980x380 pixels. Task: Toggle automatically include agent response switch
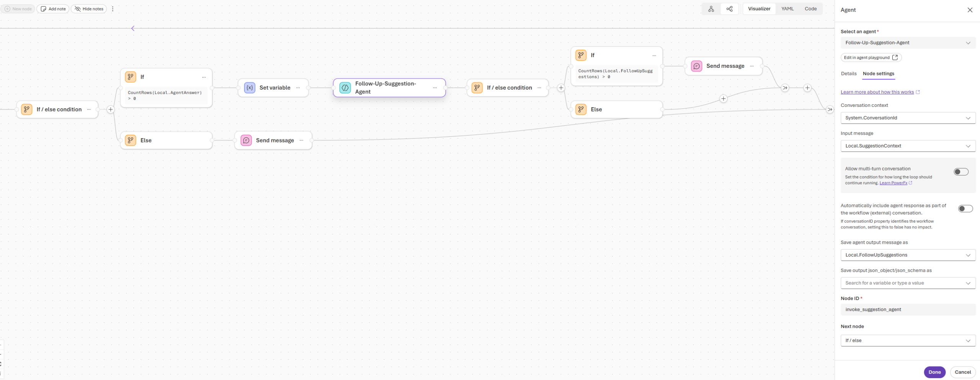(965, 209)
